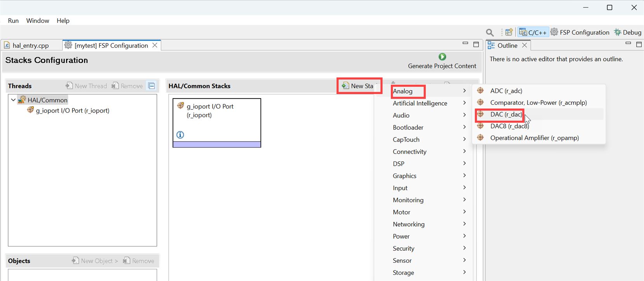Viewport: 644px width, 281px height.
Task: Click the g_ioport tree item module icon
Action: 30,110
